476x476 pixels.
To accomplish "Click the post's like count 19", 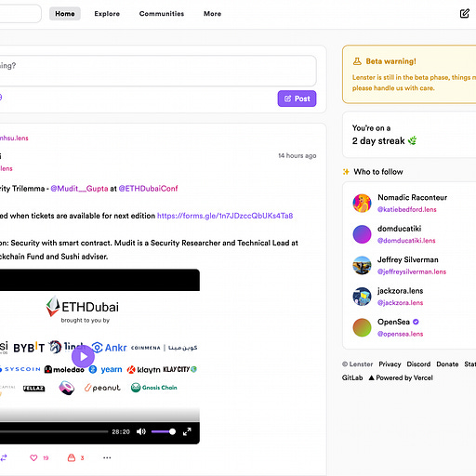I will [x=46, y=458].
